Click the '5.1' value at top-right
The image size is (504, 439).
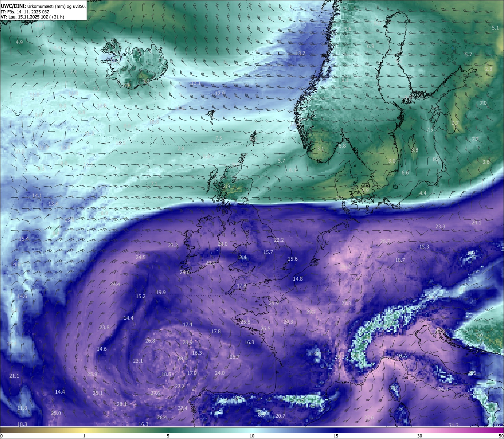coord(495,28)
